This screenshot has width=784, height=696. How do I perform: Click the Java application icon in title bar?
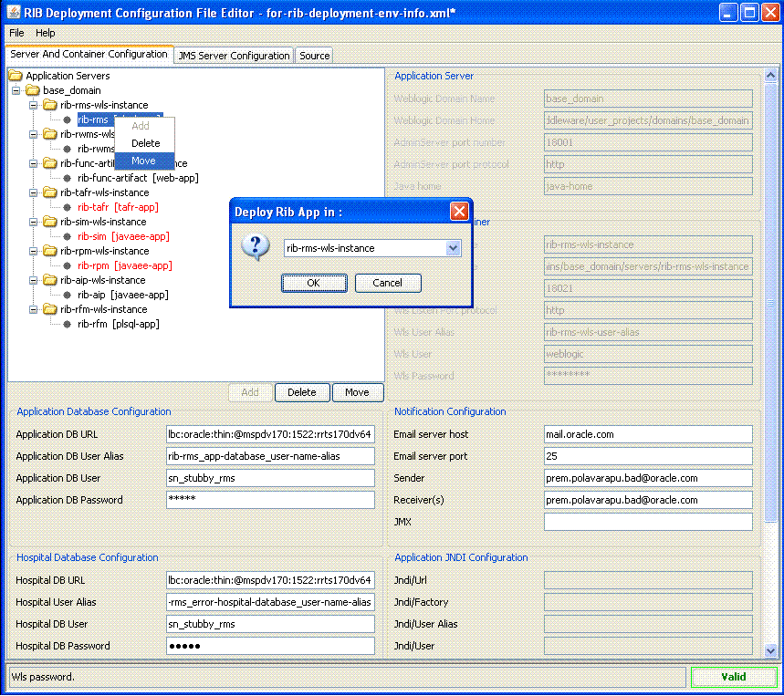pos(13,13)
